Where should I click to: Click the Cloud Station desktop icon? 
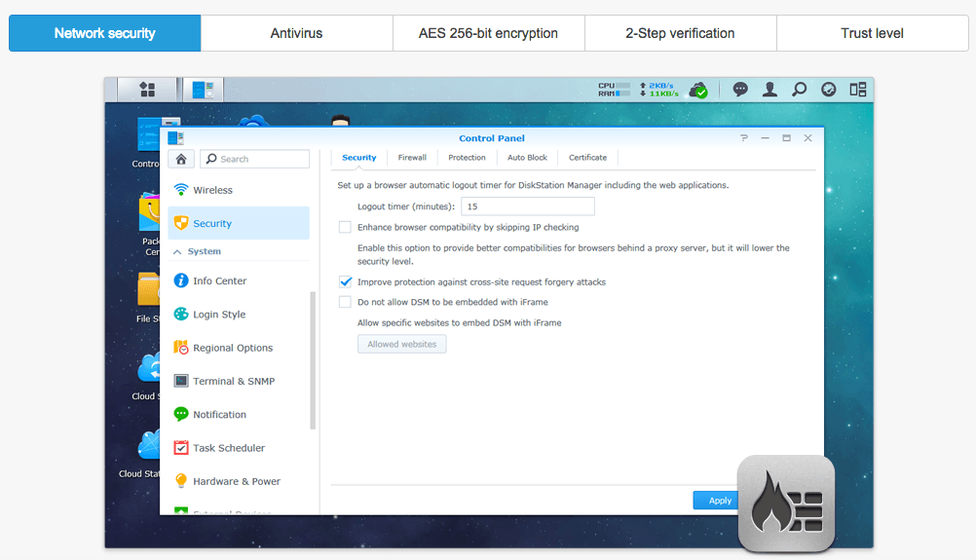[x=149, y=445]
